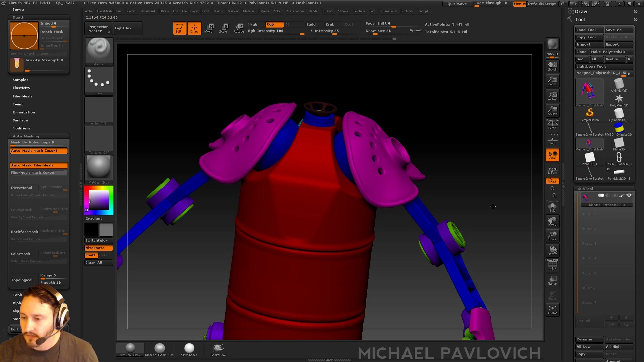Open the Preferences menu

pos(295,11)
